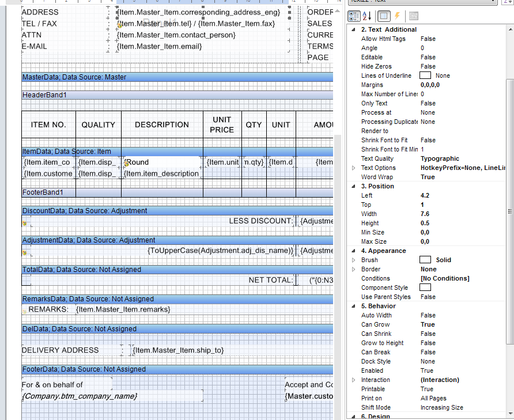Click the greyed Property Pages icon

(414, 16)
